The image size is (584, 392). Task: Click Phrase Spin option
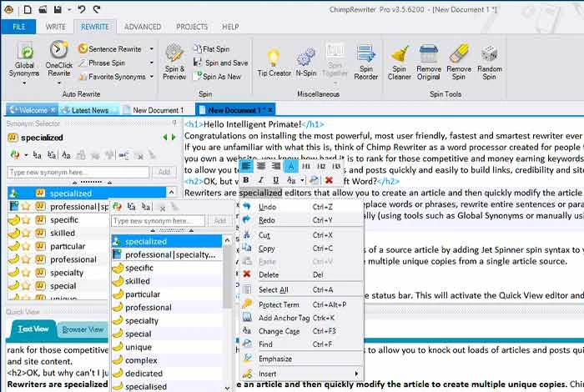coord(102,63)
